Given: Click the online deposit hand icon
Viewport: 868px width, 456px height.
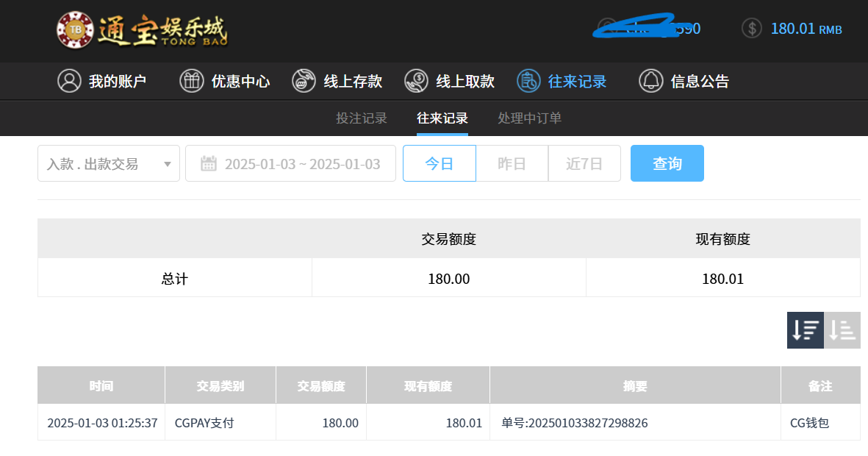Looking at the screenshot, I should 304,81.
